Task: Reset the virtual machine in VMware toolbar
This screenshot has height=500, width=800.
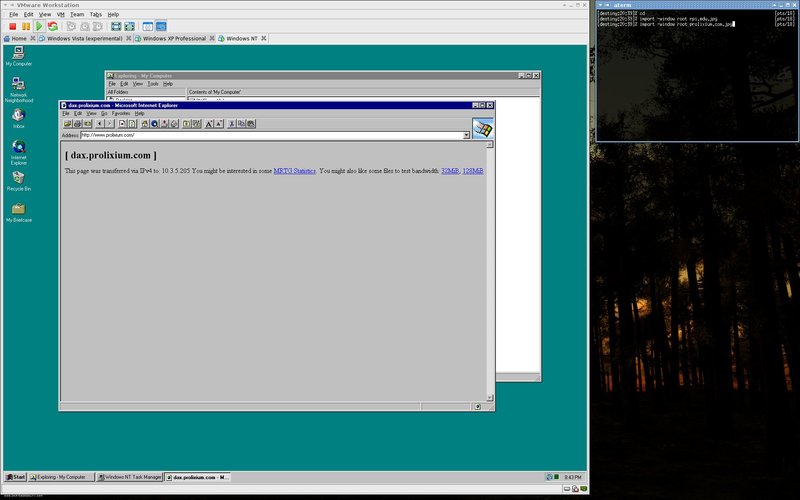Action: click(53, 27)
